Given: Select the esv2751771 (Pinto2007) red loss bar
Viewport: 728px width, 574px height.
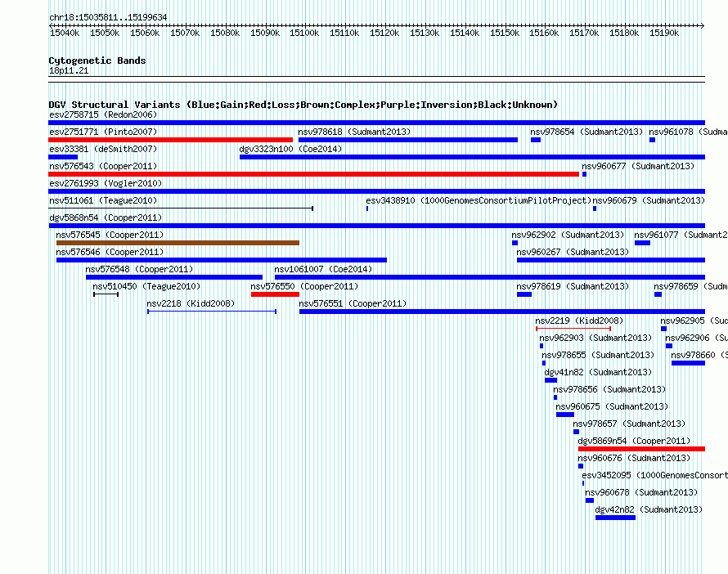Looking at the screenshot, I should click(x=170, y=140).
